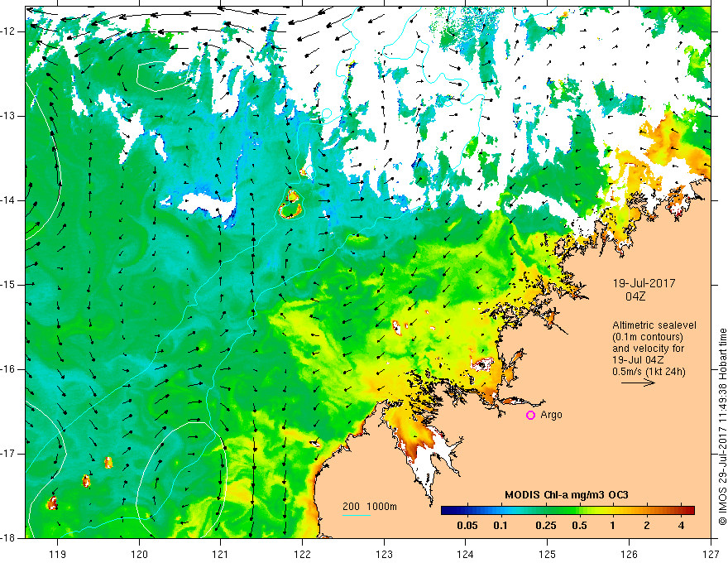Click latitude axis label -17
This screenshot has width=728, height=563.
point(8,454)
